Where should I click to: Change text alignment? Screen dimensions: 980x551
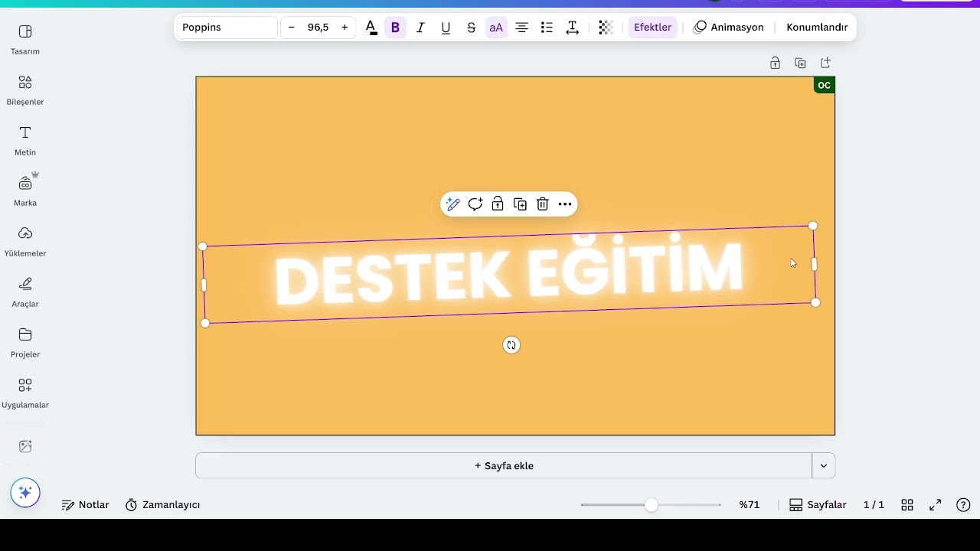tap(521, 28)
